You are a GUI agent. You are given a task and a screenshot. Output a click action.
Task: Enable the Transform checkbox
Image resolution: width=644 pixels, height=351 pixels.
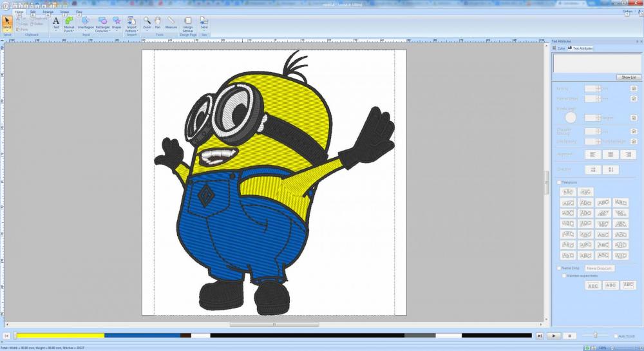tap(559, 182)
